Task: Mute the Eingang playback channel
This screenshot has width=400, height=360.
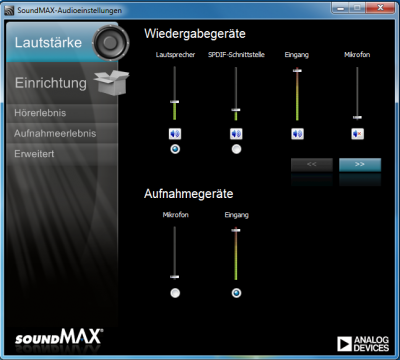Action: 297,134
